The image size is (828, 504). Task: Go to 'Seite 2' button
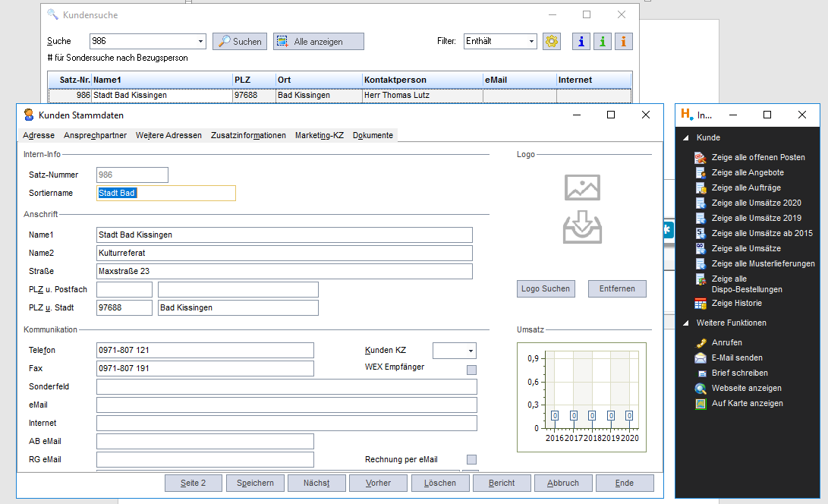[x=194, y=483]
